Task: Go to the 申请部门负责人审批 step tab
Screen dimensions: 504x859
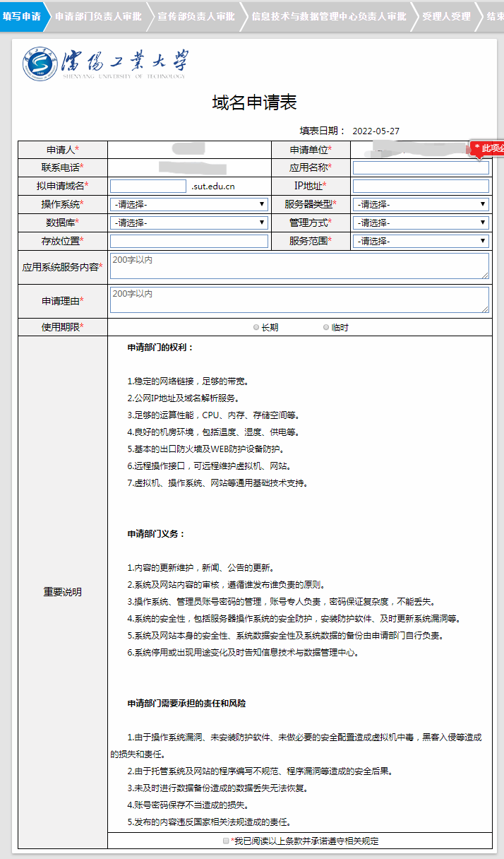Action: 98,16
